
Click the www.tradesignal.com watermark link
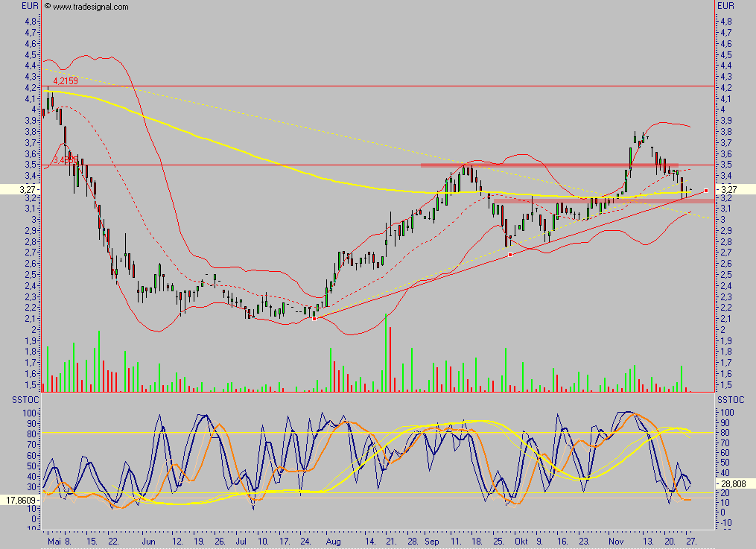[x=91, y=7]
